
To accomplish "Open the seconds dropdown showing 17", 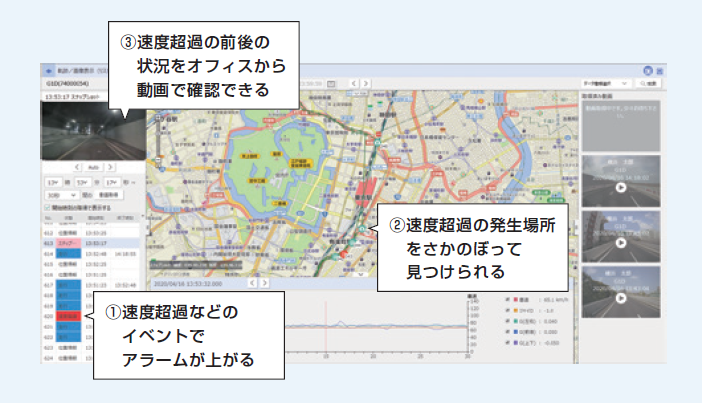I will click(112, 183).
